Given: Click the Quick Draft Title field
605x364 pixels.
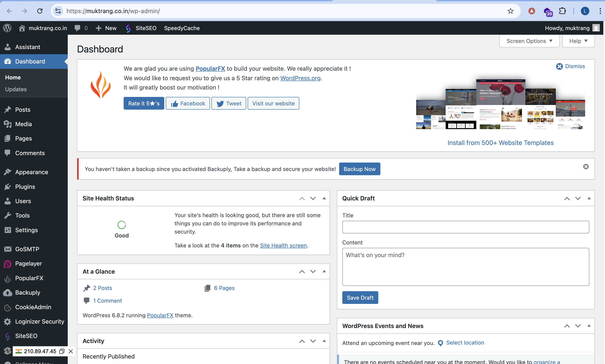Looking at the screenshot, I should click(465, 227).
